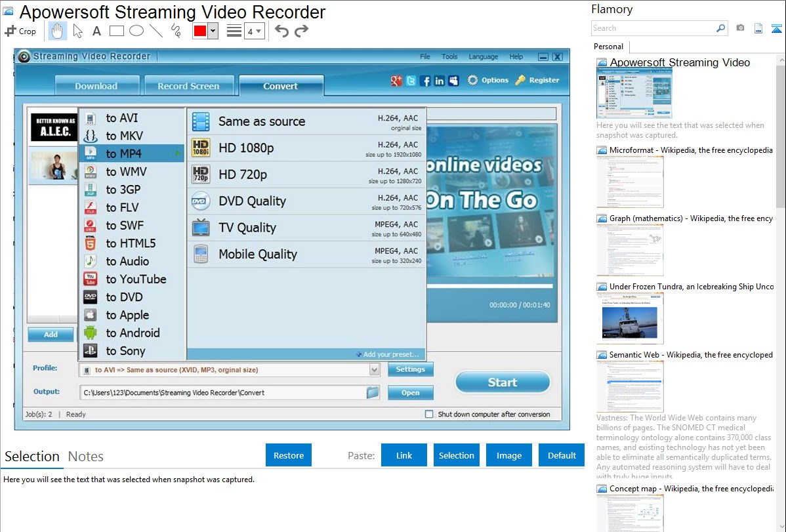Expand the line width dropdown

259,31
